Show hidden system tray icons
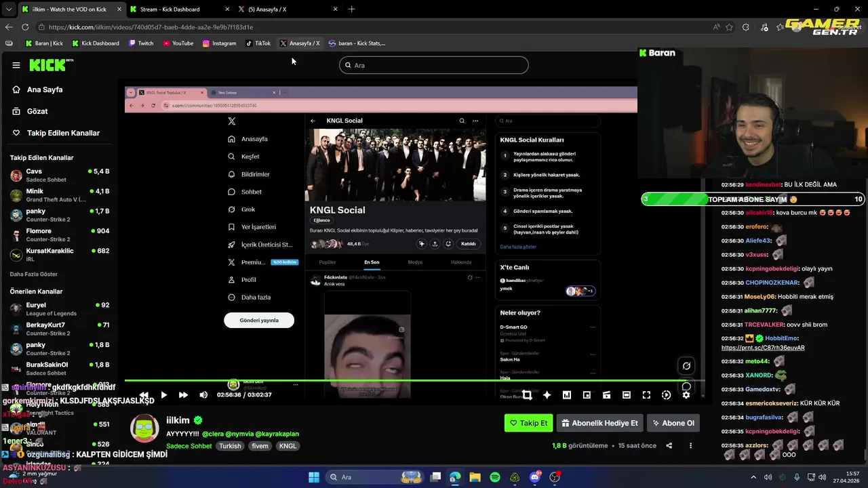 tap(753, 477)
